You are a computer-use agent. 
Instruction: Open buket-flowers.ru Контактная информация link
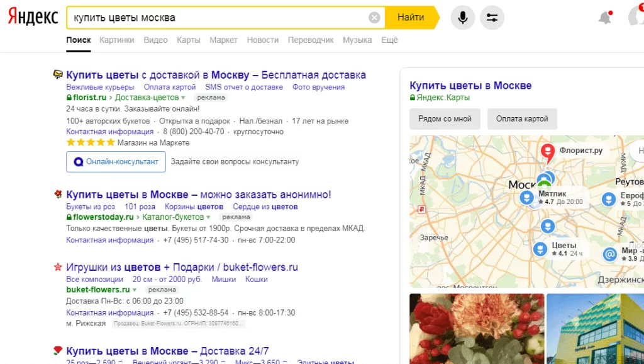tap(109, 312)
